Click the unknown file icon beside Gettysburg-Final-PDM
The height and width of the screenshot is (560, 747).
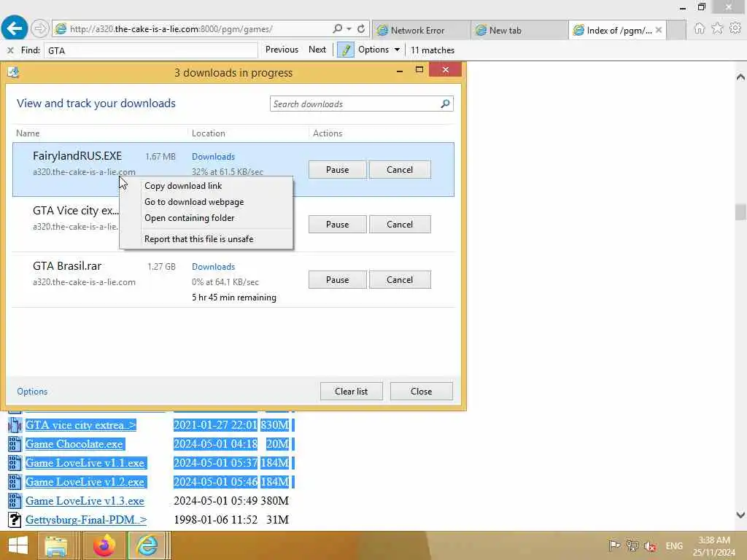(15, 519)
